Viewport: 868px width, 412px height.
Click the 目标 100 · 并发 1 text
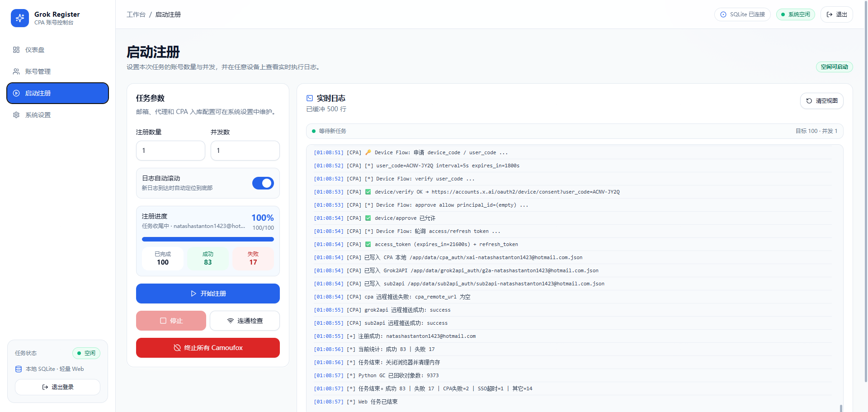pyautogui.click(x=816, y=131)
